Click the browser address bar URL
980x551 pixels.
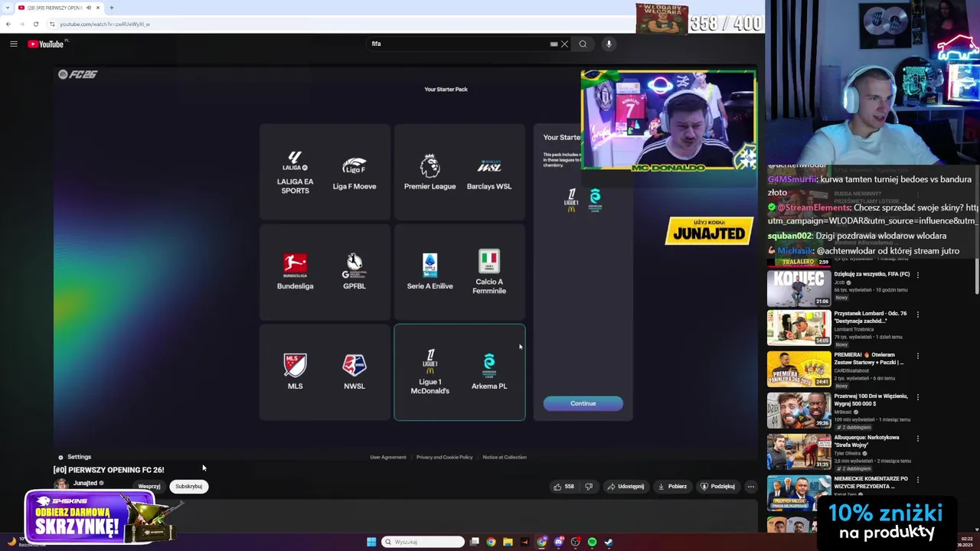point(105,24)
